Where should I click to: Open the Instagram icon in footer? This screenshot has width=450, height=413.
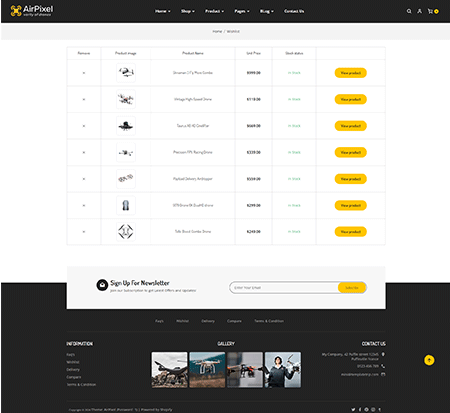point(373,409)
